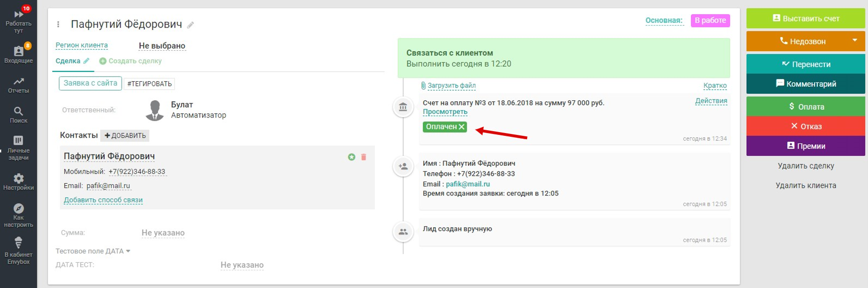Viewport: 868px width, 288px height.
Task: Go to В кабинет Envybox
Action: pos(19,251)
